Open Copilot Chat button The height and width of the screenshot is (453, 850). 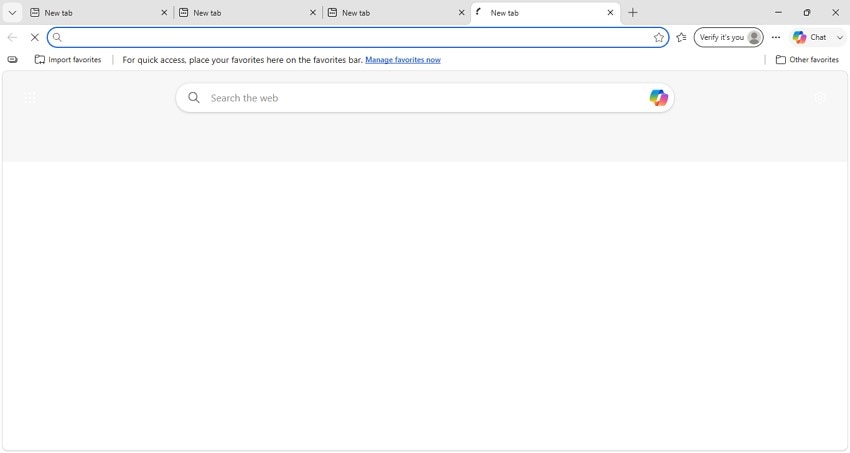809,37
